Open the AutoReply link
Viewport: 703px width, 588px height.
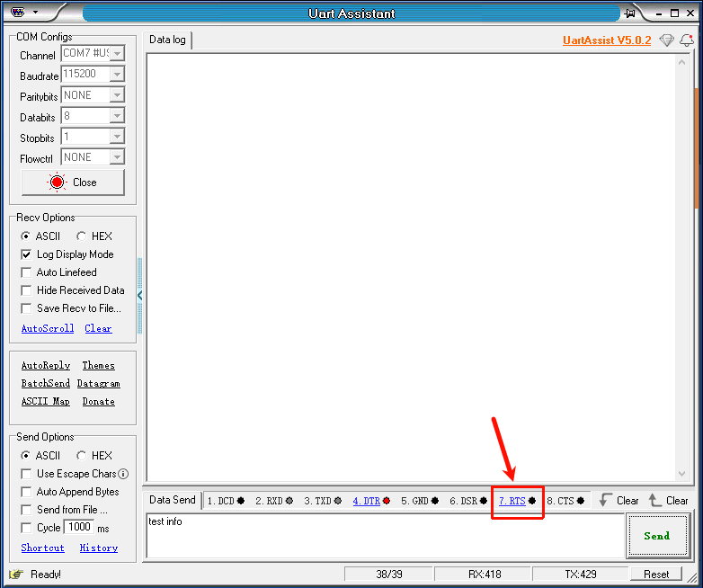pyautogui.click(x=46, y=365)
